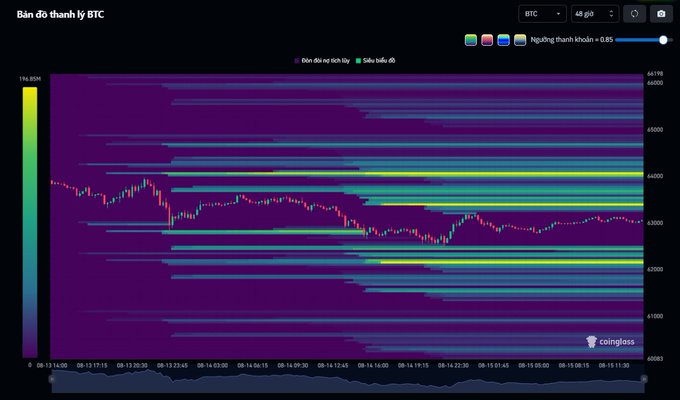Click the 08-14 09:30 time axis label
The width and height of the screenshot is (680, 400).
(293, 366)
